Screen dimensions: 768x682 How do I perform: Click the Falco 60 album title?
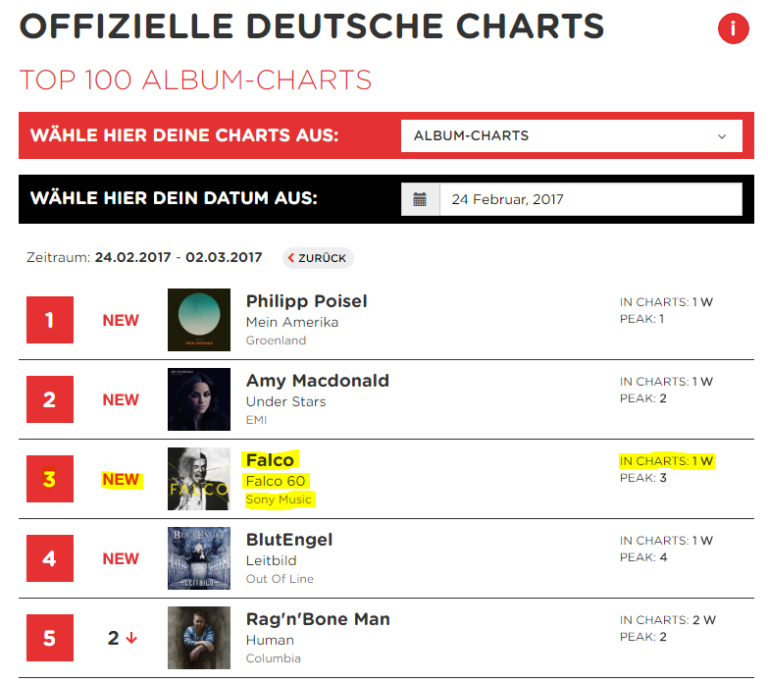pos(276,481)
